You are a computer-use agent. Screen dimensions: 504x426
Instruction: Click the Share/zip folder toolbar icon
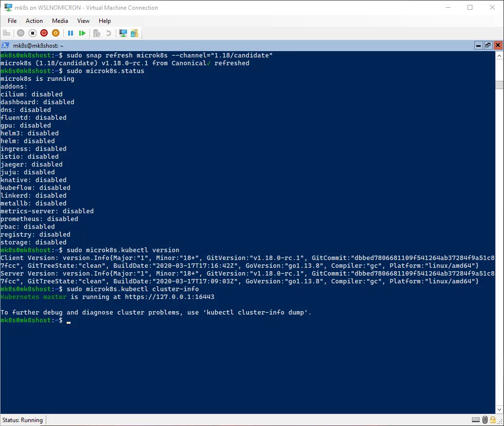(134, 33)
